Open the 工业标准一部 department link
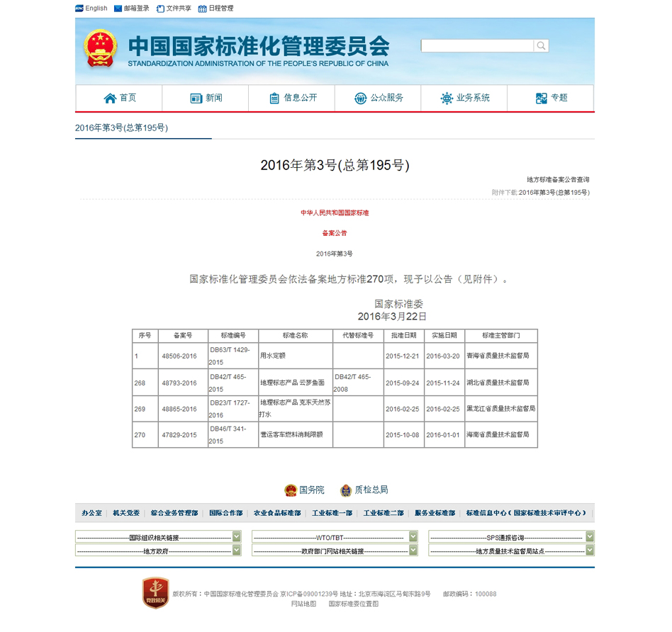 click(332, 513)
